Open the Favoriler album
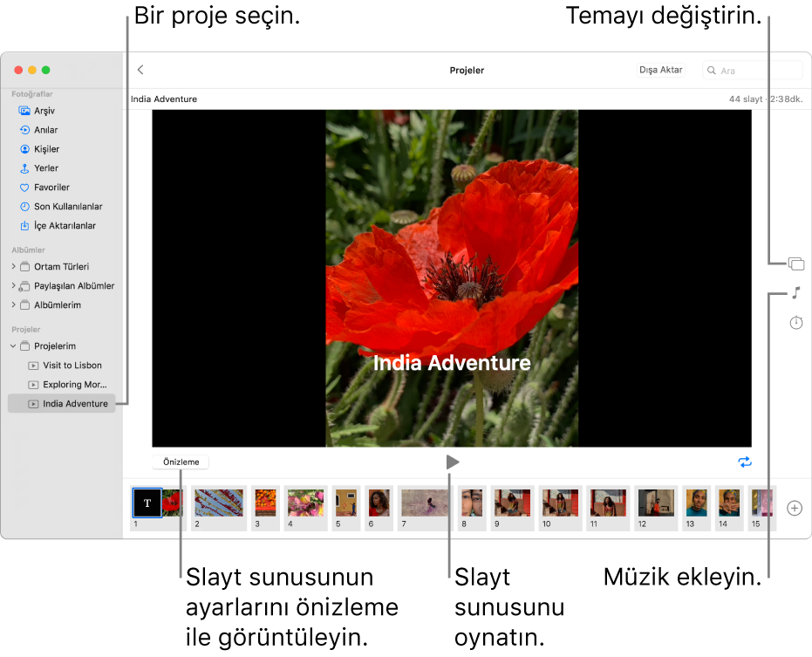 [54, 187]
